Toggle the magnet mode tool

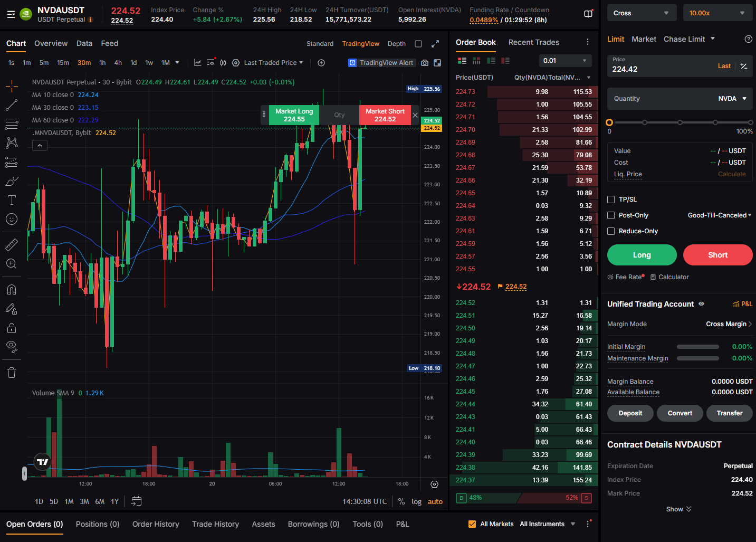pos(12,289)
